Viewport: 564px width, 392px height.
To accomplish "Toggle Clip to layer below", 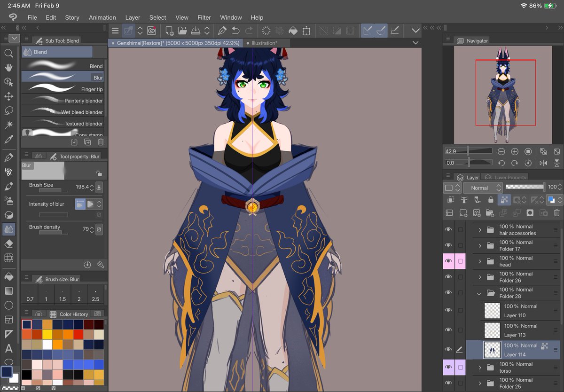I will tap(450, 200).
